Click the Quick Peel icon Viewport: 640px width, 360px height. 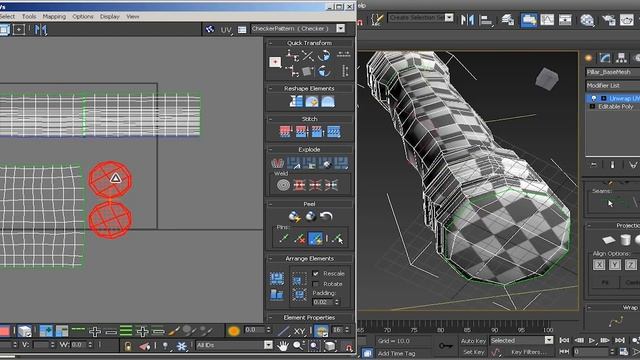tap(294, 216)
